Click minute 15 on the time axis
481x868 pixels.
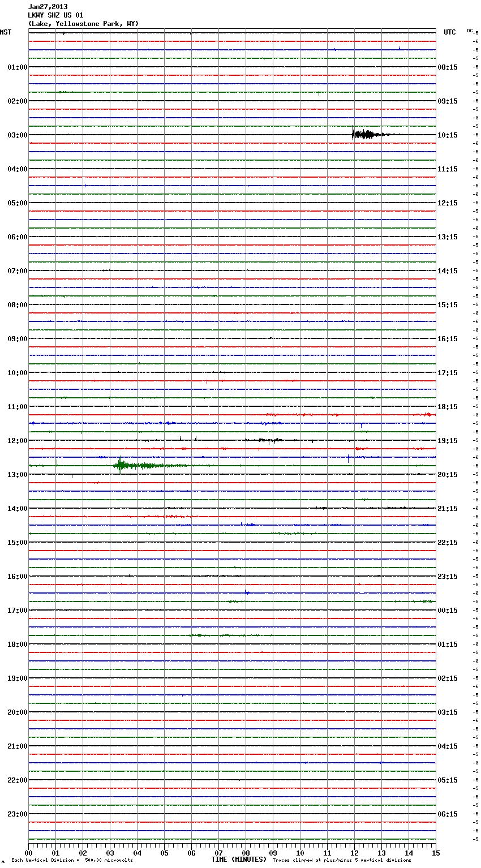436,853
